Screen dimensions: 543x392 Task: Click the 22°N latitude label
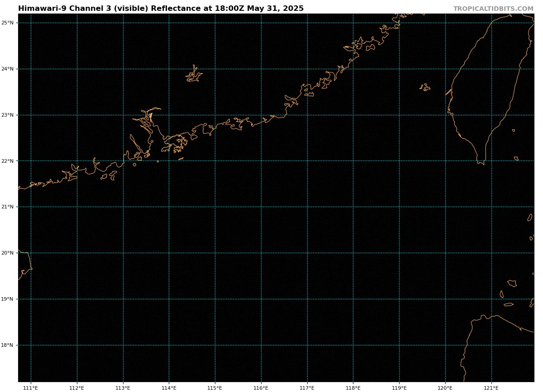pyautogui.click(x=8, y=161)
